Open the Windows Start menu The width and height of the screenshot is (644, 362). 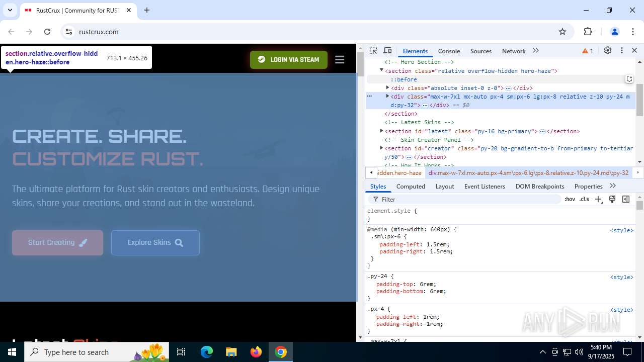pyautogui.click(x=12, y=352)
